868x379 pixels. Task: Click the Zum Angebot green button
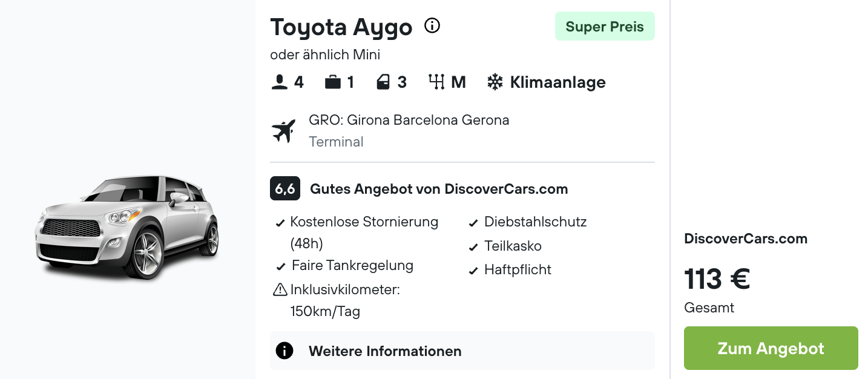(771, 348)
